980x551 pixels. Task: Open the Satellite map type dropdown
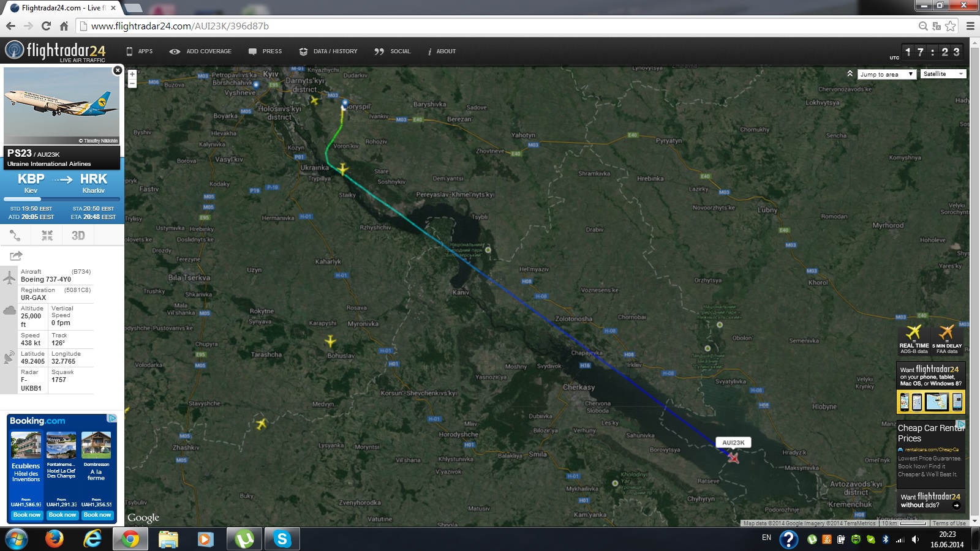pyautogui.click(x=943, y=74)
